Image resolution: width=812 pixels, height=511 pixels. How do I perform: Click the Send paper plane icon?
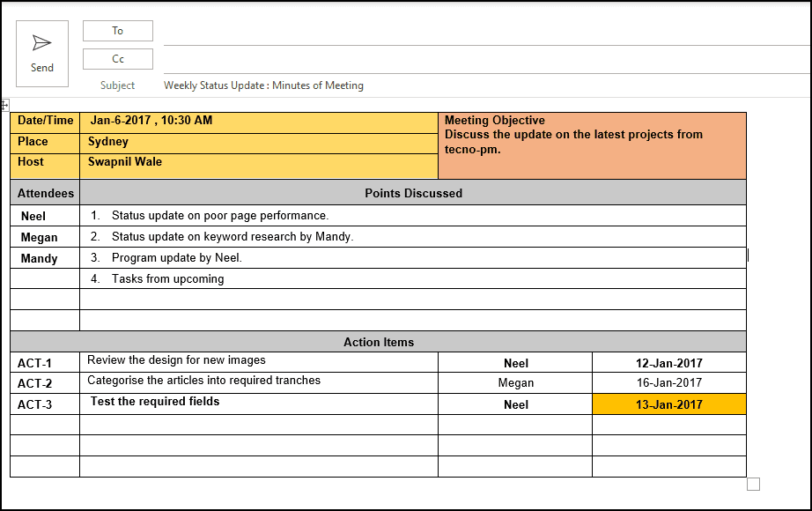pyautogui.click(x=41, y=41)
